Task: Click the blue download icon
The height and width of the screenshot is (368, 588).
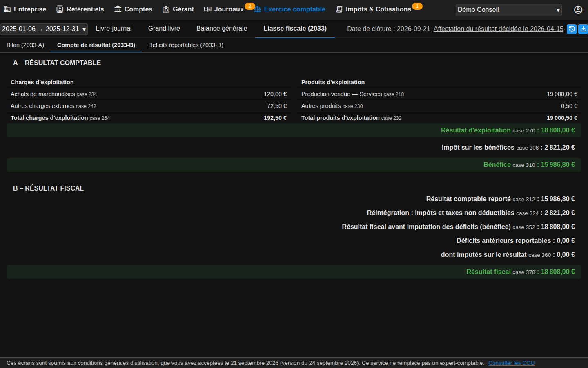Action: coord(583,29)
